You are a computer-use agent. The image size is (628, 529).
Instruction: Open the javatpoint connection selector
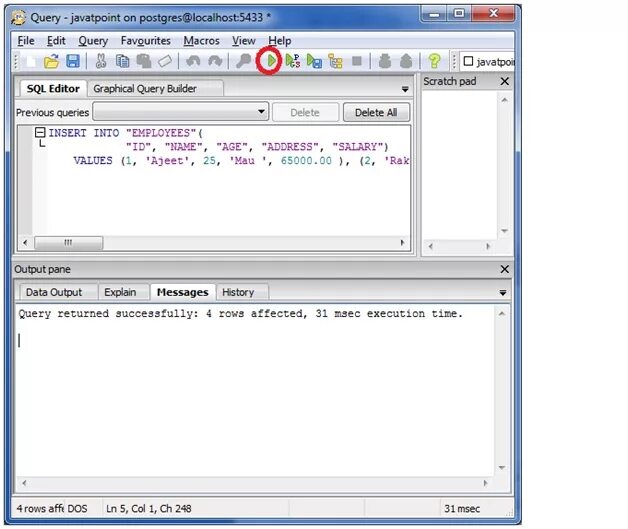coord(488,62)
